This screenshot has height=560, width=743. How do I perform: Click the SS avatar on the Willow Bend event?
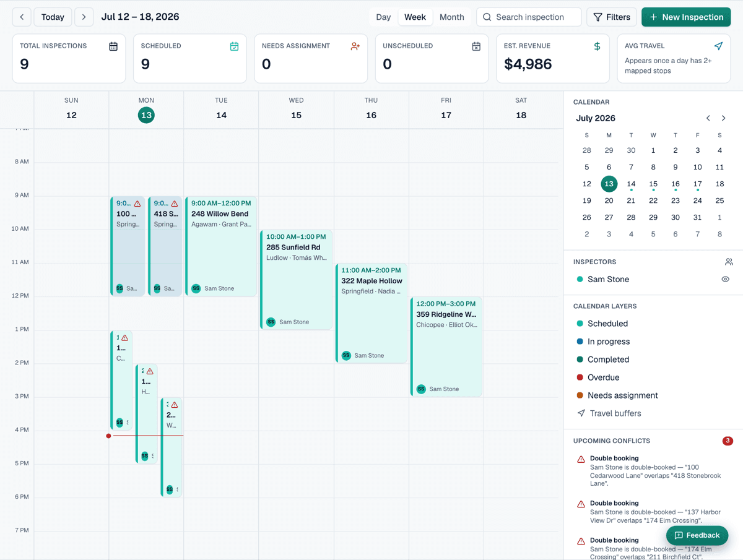coord(196,288)
